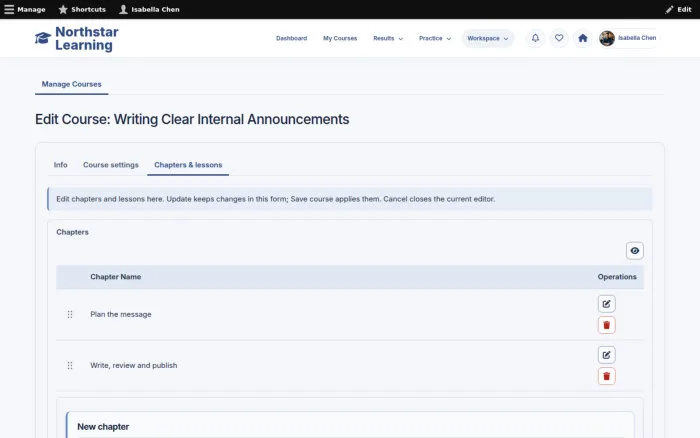Screen dimensions: 700x438
Task: Go to home via house icon
Action: (583, 38)
